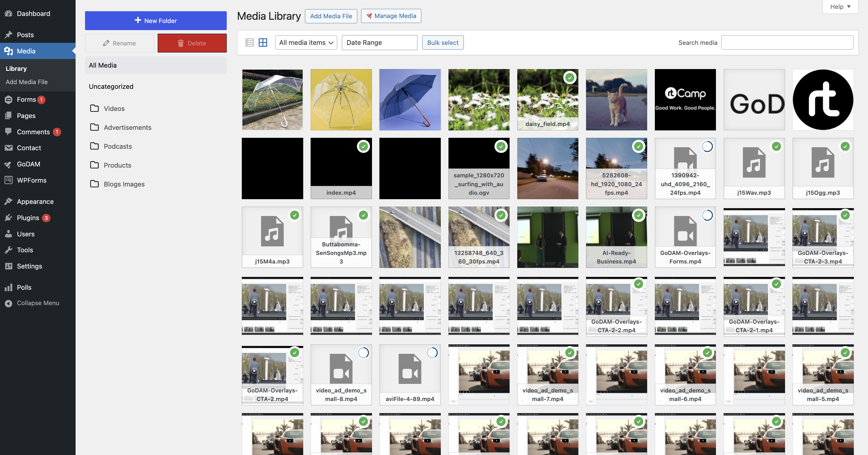The height and width of the screenshot is (455, 868).
Task: Click the checkmark on sample_1280x720 surfing ogv
Action: (x=501, y=146)
